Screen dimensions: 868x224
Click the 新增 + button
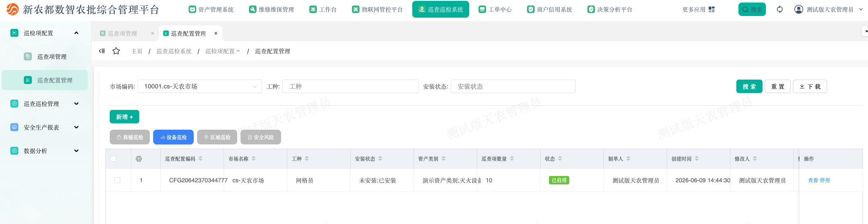click(124, 117)
